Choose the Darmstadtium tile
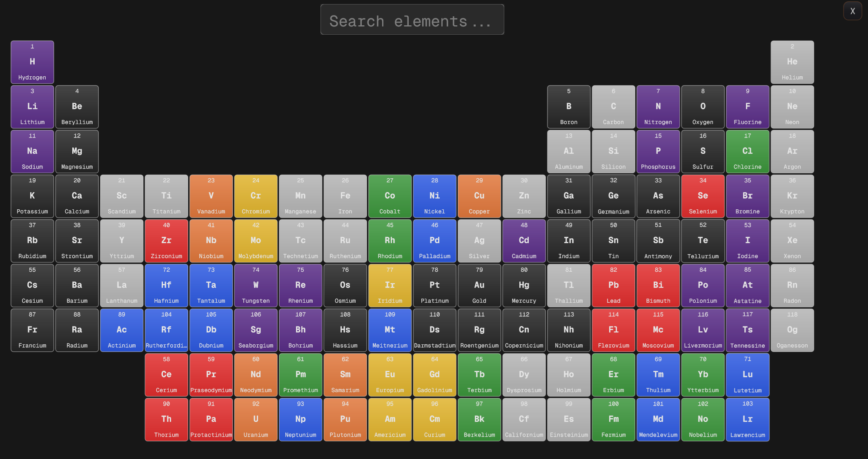Image resolution: width=868 pixels, height=459 pixels. 434,330
